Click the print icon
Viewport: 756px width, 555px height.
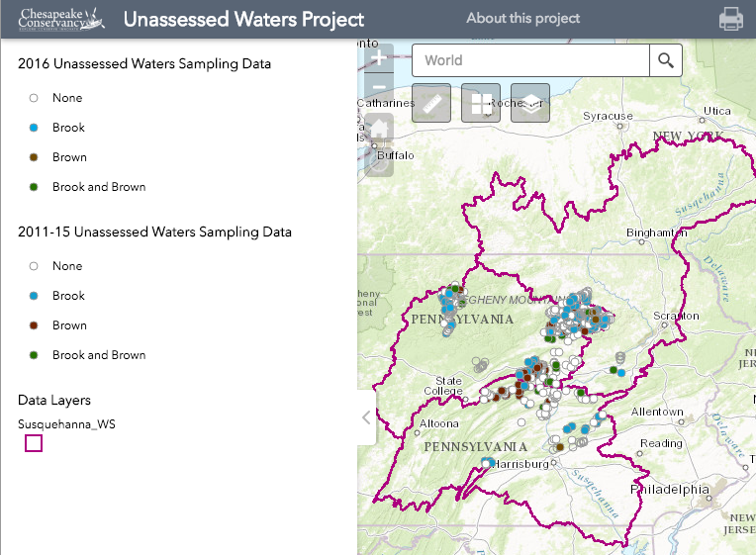click(731, 19)
